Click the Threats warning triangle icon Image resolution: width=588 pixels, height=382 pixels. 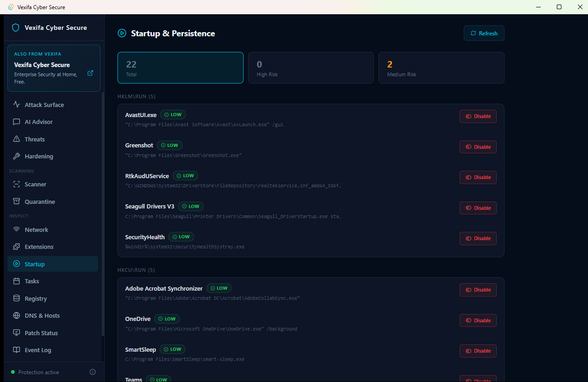point(17,139)
